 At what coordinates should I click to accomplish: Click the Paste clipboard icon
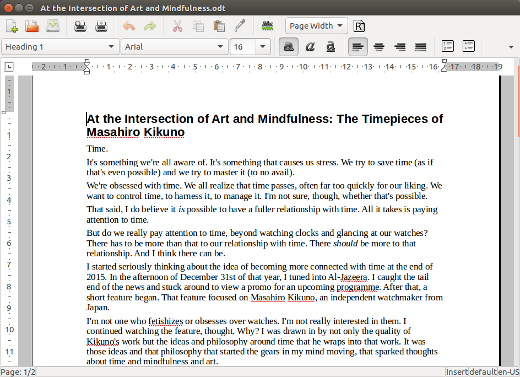(219, 26)
